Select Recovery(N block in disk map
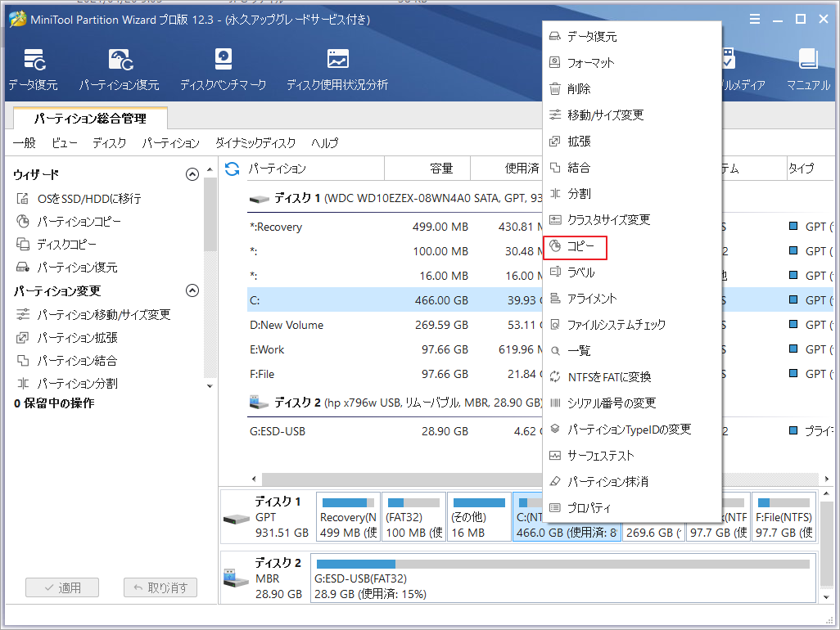 point(348,517)
